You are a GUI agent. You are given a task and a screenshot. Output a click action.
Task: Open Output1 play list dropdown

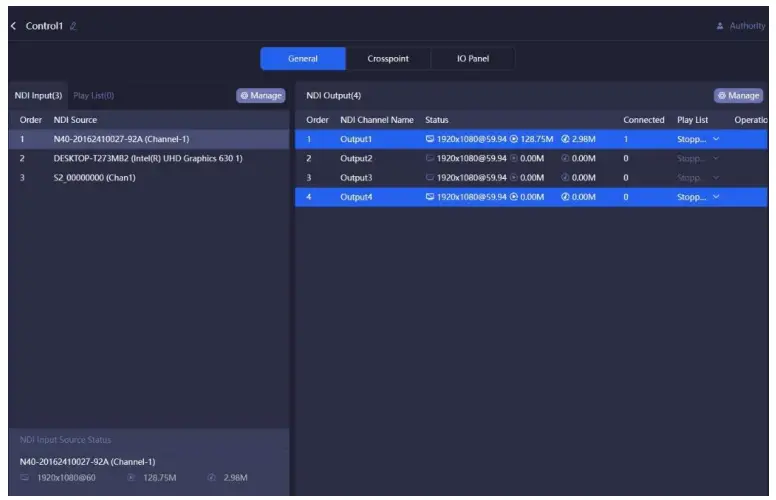pyautogui.click(x=716, y=139)
